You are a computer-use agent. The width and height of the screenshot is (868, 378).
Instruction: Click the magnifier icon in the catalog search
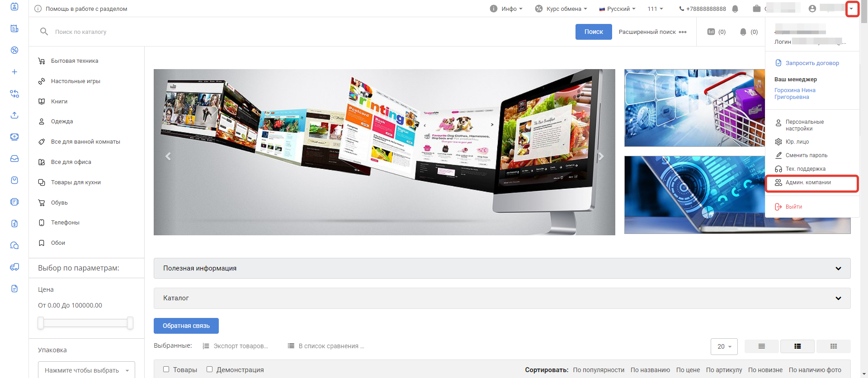[44, 32]
